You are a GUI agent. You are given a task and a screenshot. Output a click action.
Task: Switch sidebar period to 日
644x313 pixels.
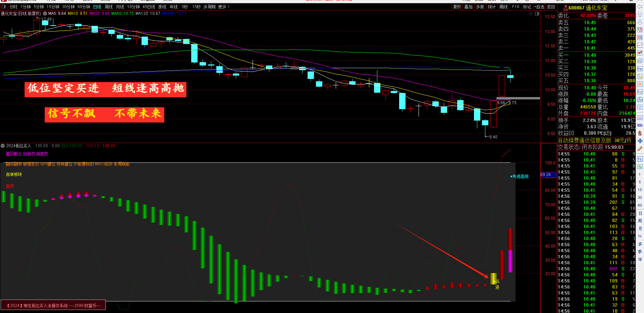point(640,213)
